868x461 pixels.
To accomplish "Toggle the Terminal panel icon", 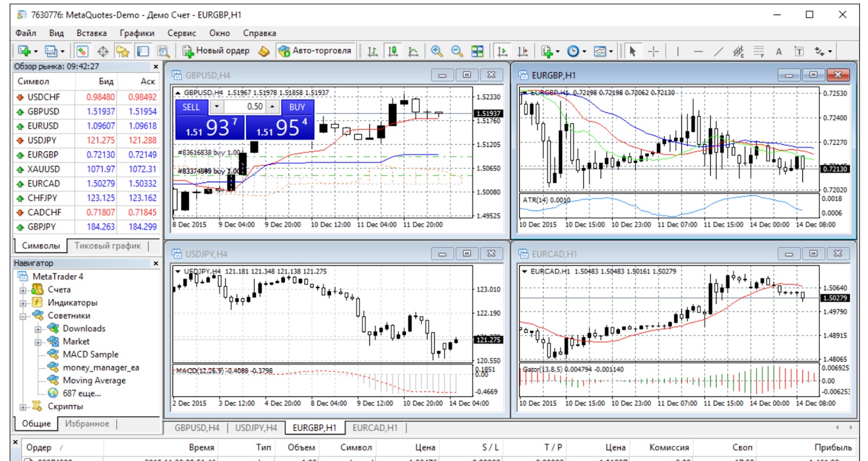I will (143, 51).
